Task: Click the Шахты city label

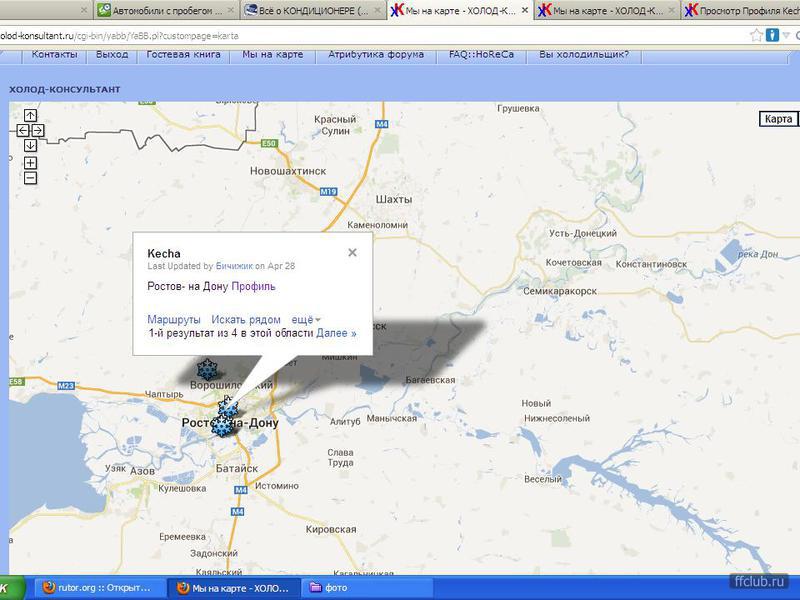Action: tap(394, 199)
